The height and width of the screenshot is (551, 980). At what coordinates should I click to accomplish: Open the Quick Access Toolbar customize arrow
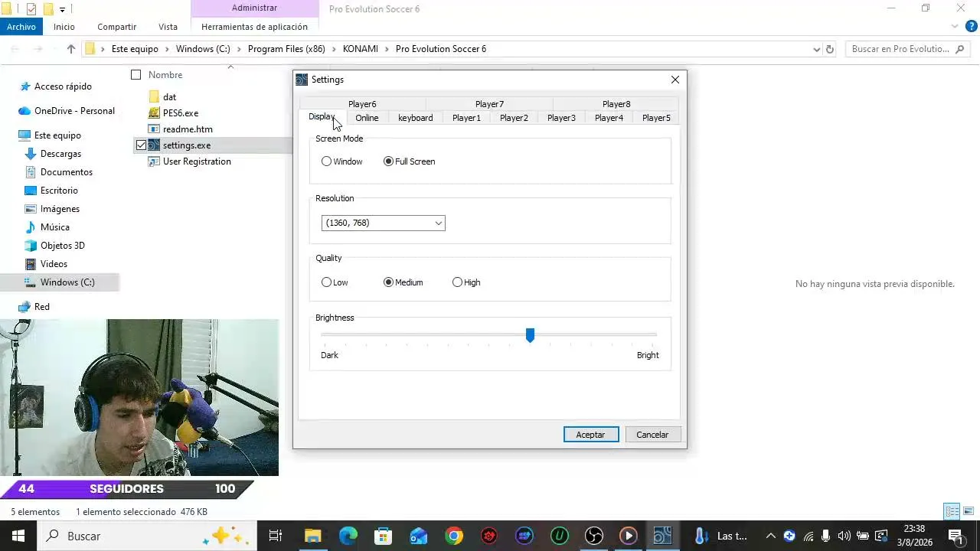(x=62, y=9)
